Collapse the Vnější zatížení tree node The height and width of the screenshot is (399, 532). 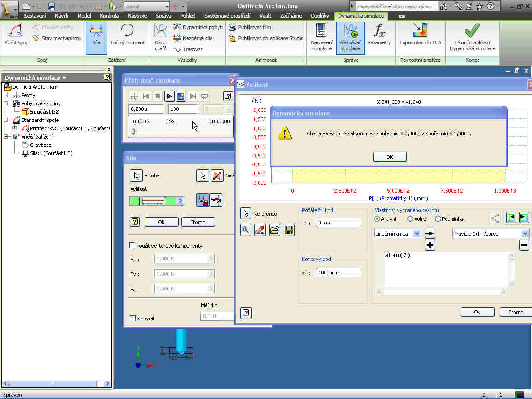point(6,136)
